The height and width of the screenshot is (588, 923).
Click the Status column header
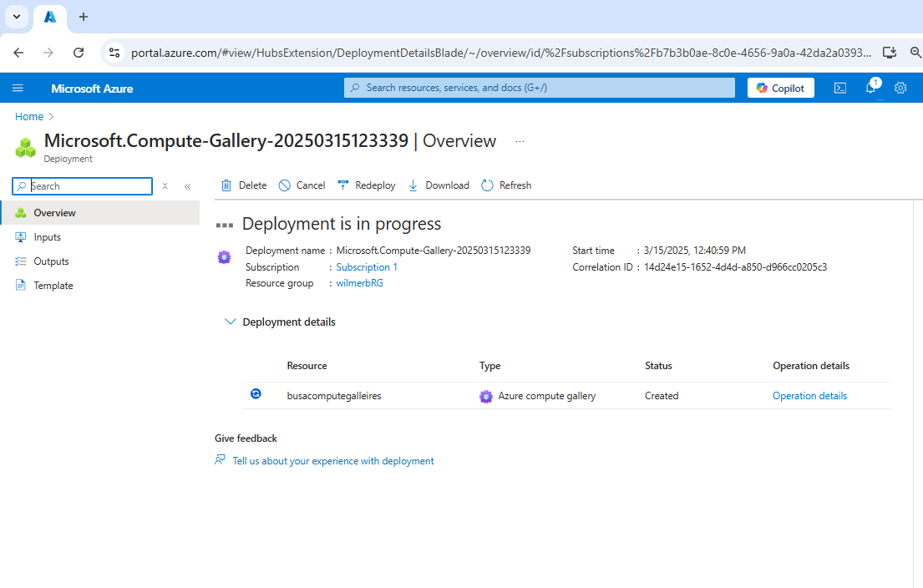click(658, 366)
